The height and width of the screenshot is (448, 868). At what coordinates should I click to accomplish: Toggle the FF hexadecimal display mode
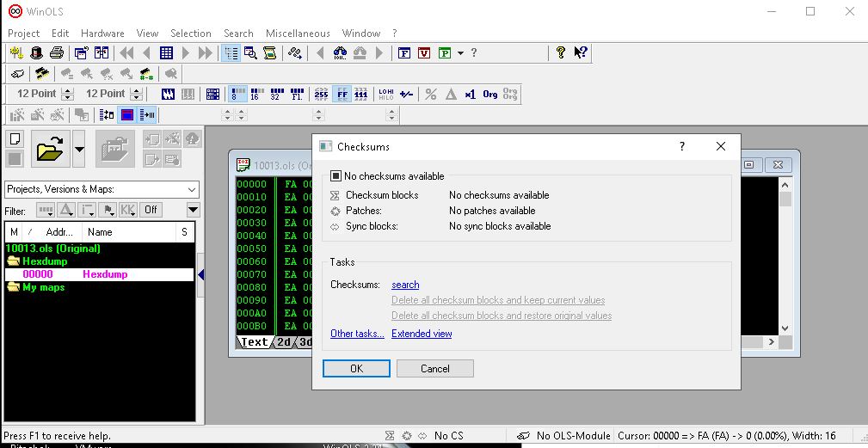coord(342,94)
